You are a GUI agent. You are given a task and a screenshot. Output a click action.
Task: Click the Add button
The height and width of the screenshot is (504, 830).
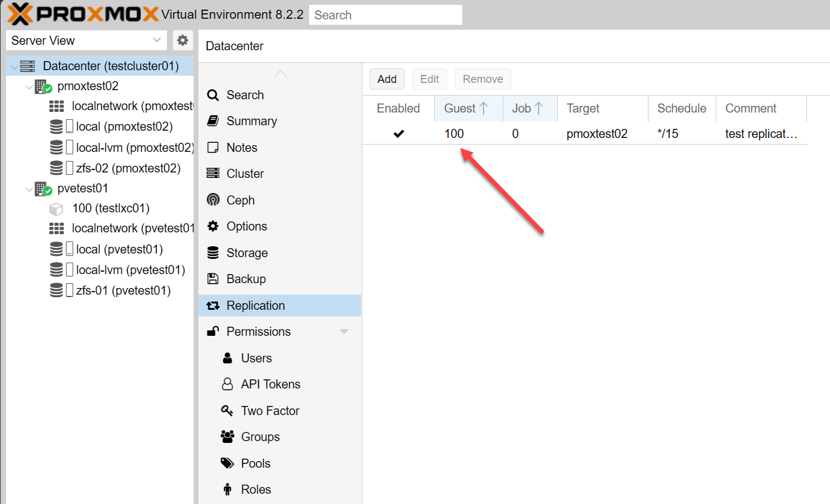coord(387,79)
